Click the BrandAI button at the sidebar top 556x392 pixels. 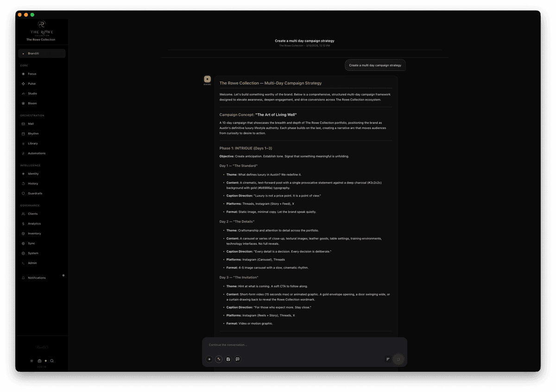click(x=42, y=53)
